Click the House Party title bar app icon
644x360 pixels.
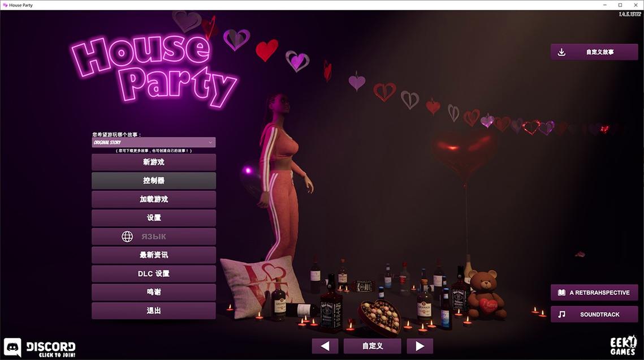coord(5,5)
